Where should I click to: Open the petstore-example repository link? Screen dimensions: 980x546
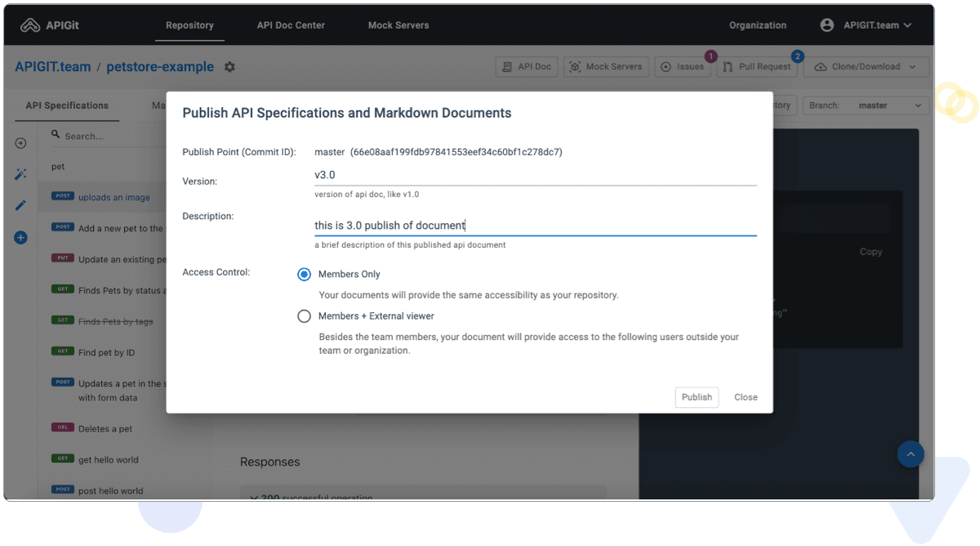click(160, 67)
